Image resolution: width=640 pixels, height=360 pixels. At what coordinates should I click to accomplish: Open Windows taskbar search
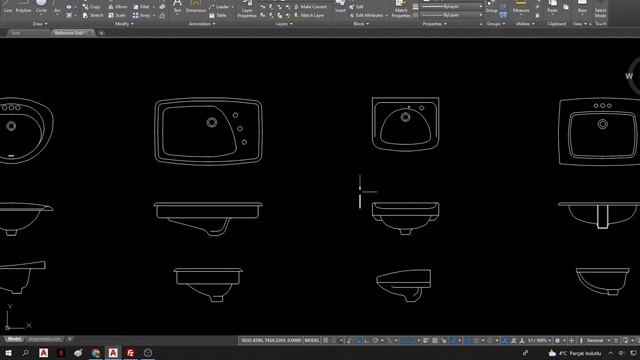click(x=26, y=353)
